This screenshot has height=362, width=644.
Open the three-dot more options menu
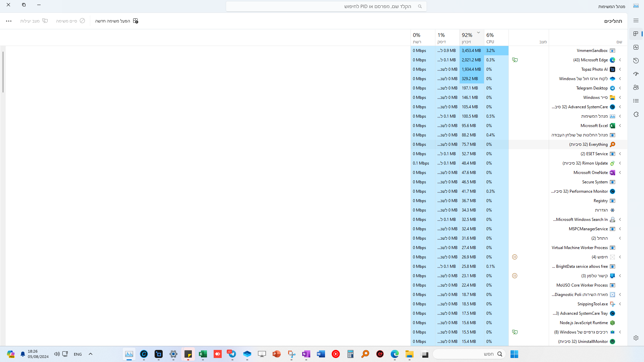pyautogui.click(x=9, y=21)
